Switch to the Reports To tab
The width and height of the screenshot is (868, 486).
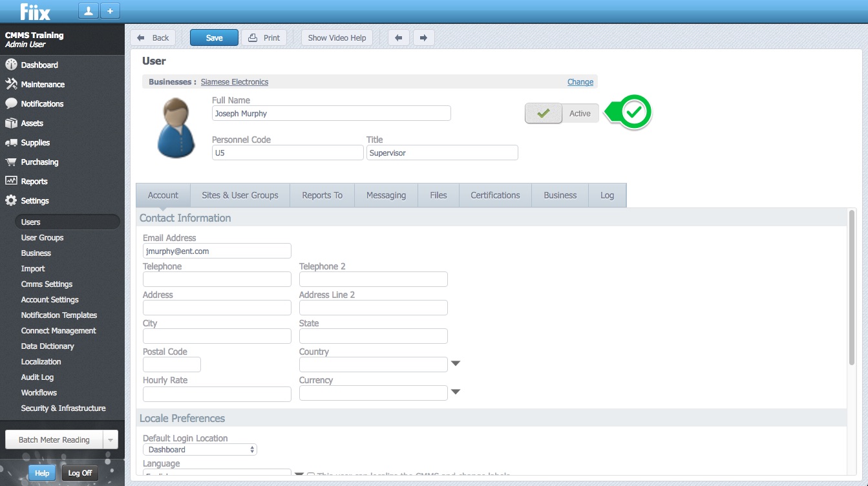(x=322, y=195)
